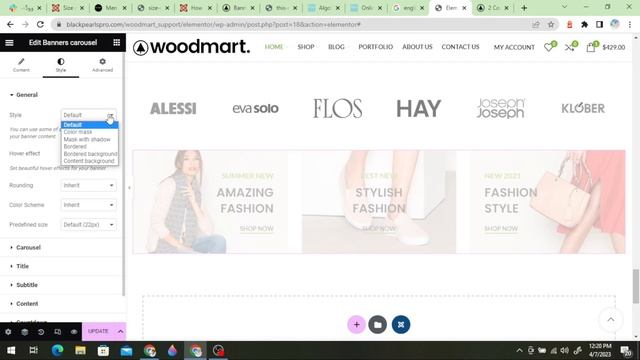This screenshot has width=640, height=360.
Task: Open a new browser tab
Action: point(524,8)
